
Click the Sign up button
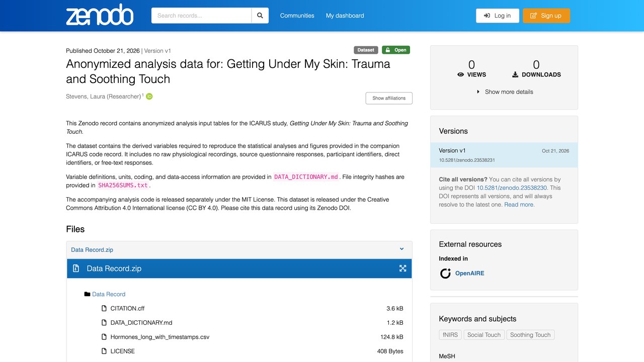(546, 16)
